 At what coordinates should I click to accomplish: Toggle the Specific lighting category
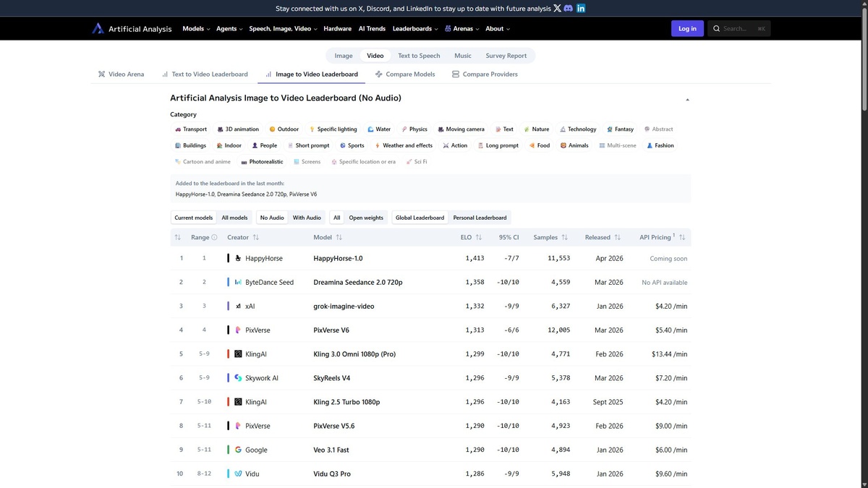tap(333, 129)
